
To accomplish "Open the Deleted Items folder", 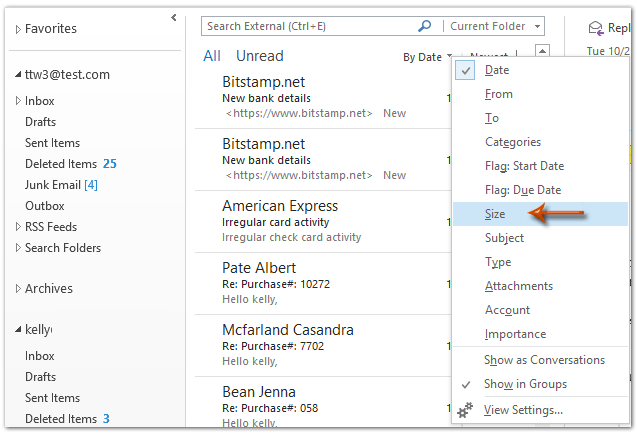I will (60, 164).
